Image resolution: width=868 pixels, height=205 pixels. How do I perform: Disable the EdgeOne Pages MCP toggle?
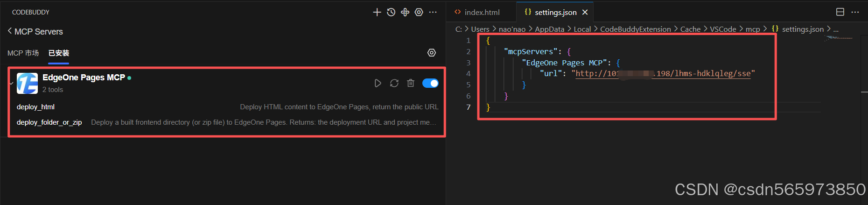pos(430,83)
